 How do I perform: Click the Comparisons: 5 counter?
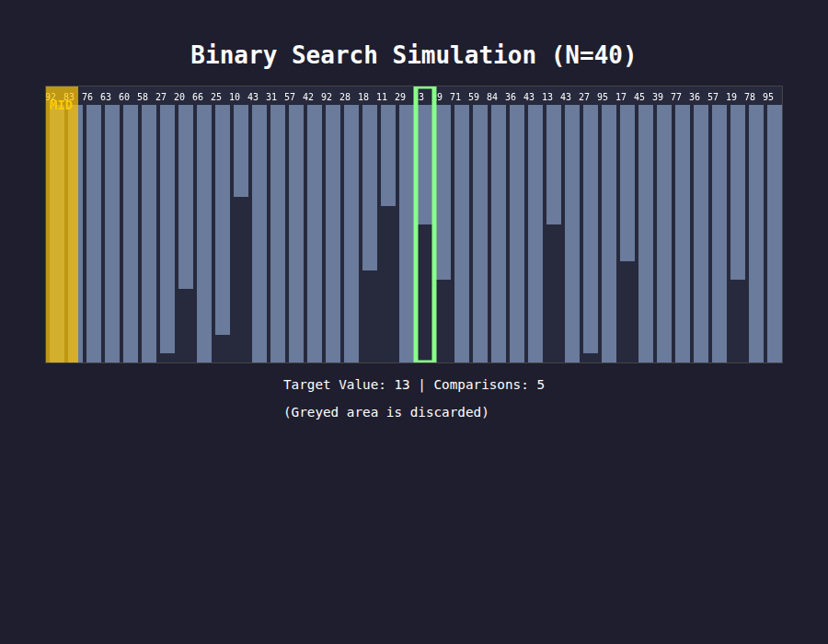pyautogui.click(x=489, y=385)
